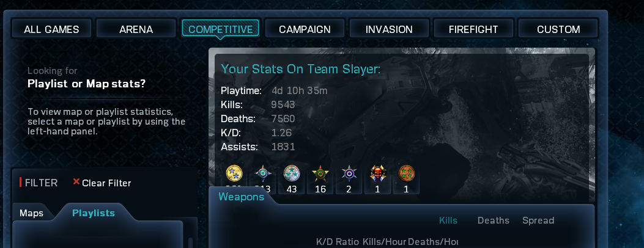644x248 pixels.
Task: Switch weapon stats view to Kills
Action: 448,221
